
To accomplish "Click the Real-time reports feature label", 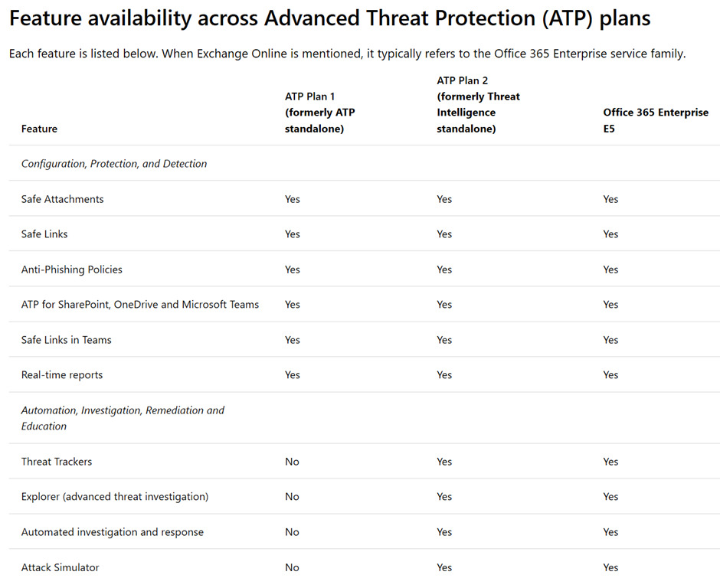I will [61, 375].
